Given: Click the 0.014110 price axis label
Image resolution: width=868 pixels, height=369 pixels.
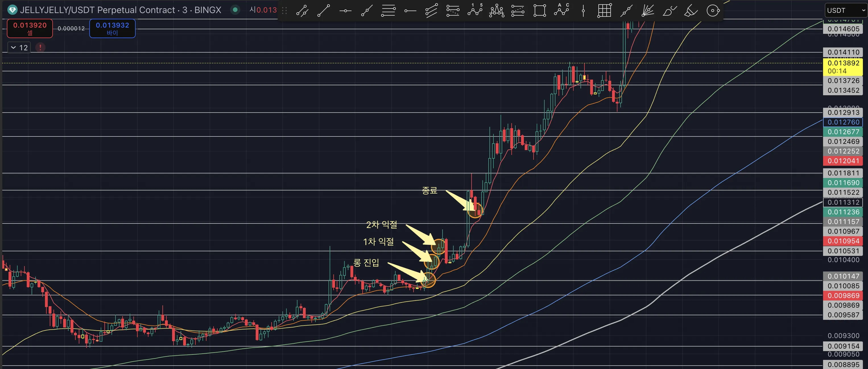Looking at the screenshot, I should (x=843, y=52).
